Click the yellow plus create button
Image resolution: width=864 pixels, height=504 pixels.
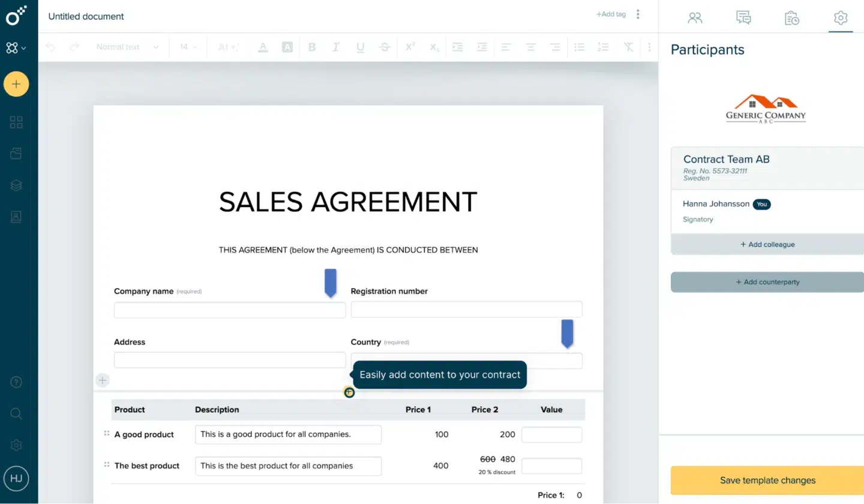(16, 84)
